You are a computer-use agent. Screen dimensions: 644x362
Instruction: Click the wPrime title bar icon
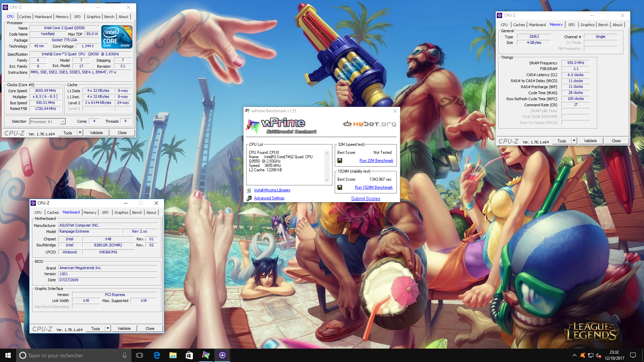(x=248, y=111)
